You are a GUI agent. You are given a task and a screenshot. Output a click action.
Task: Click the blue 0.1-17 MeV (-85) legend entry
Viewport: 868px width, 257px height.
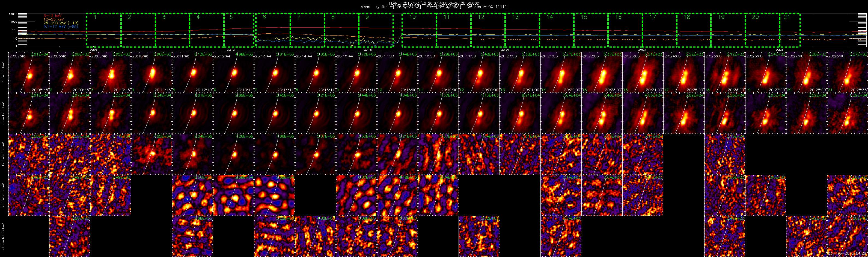coord(61,26)
